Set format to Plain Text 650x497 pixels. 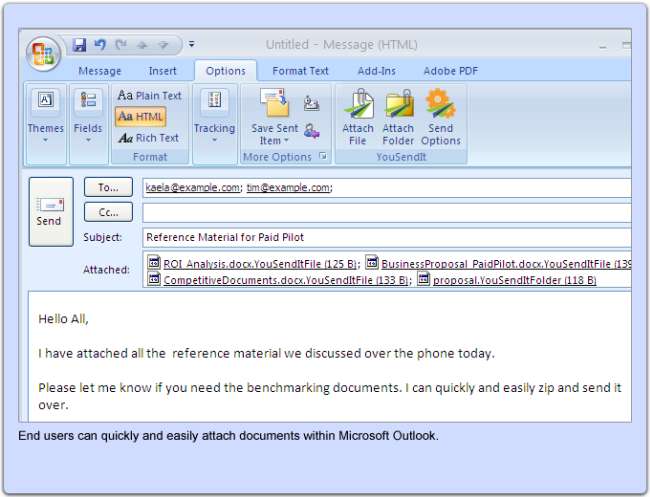coord(149,96)
